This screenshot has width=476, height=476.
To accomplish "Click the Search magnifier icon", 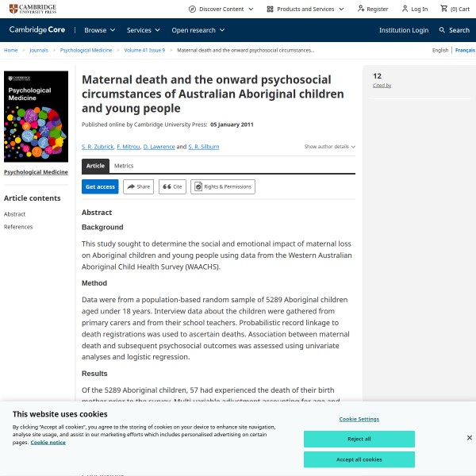I will [443, 30].
